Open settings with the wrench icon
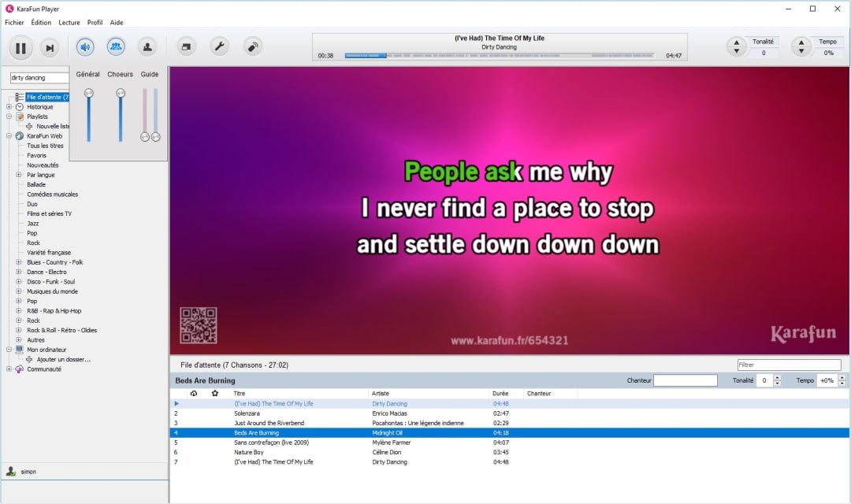This screenshot has width=851, height=504. pyautogui.click(x=220, y=46)
